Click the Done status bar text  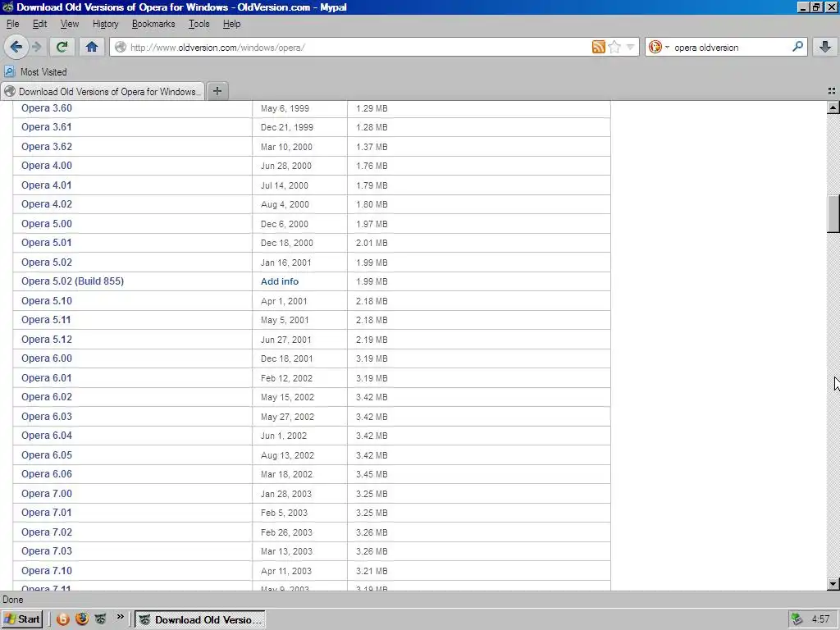click(x=13, y=600)
